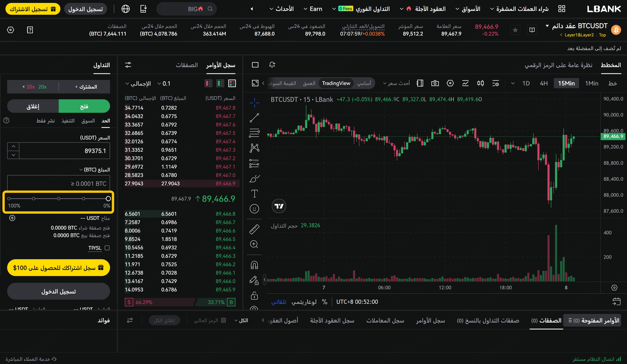The width and height of the screenshot is (627, 364).
Task: Click the leverage amount percentage slider
Action: pos(59,198)
